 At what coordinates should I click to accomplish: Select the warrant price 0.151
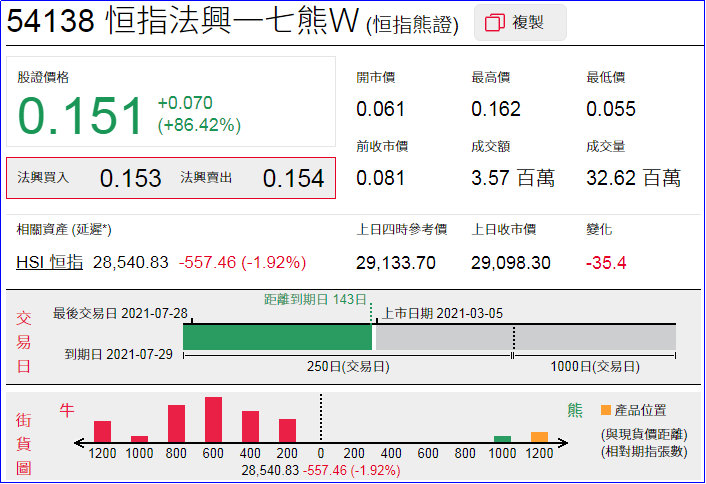tap(81, 116)
